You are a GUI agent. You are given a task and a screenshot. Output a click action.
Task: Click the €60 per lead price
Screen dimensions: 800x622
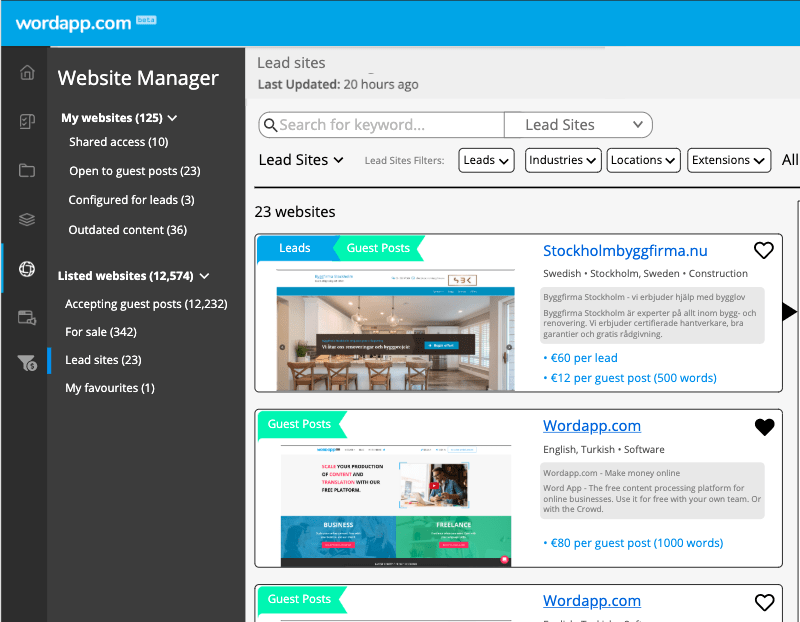[x=581, y=358]
